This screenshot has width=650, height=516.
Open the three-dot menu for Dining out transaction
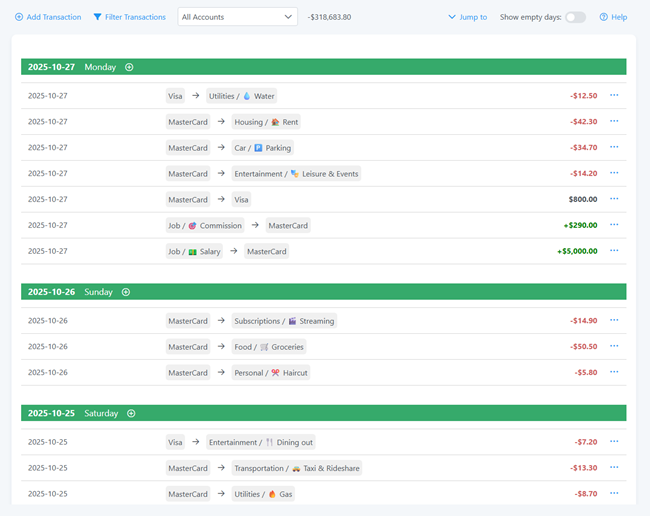[614, 441]
